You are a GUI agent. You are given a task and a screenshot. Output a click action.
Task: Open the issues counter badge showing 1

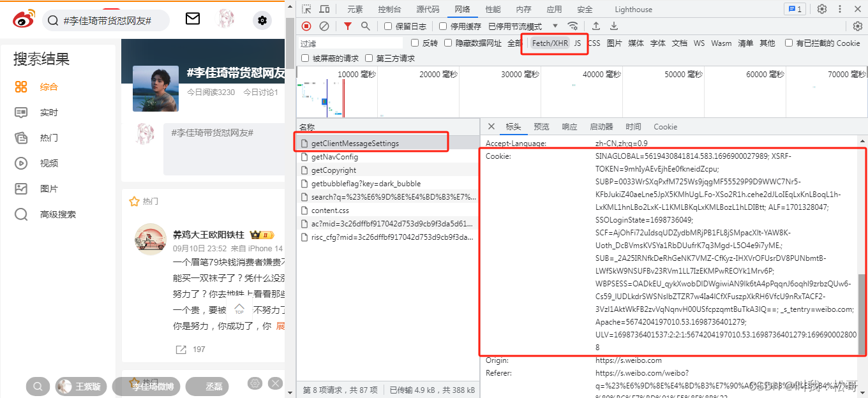coord(795,9)
